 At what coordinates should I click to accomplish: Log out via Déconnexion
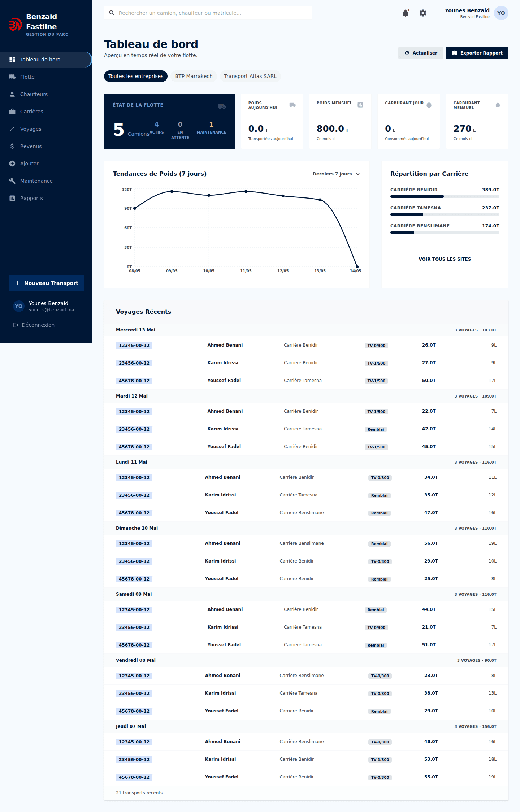coord(34,325)
